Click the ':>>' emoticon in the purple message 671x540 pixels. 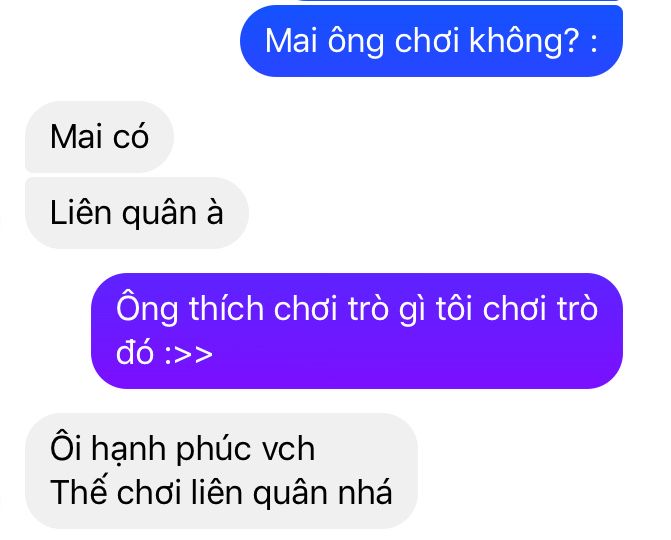(x=189, y=354)
